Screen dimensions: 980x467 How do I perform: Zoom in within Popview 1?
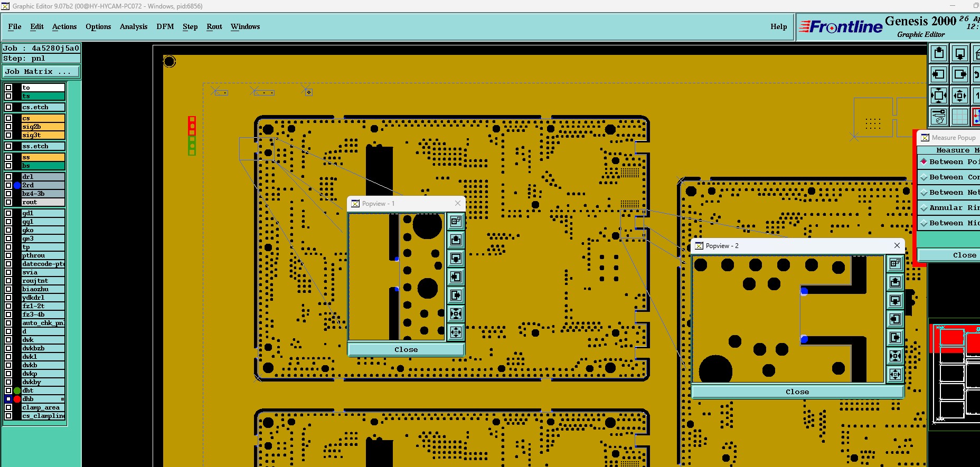(456, 313)
